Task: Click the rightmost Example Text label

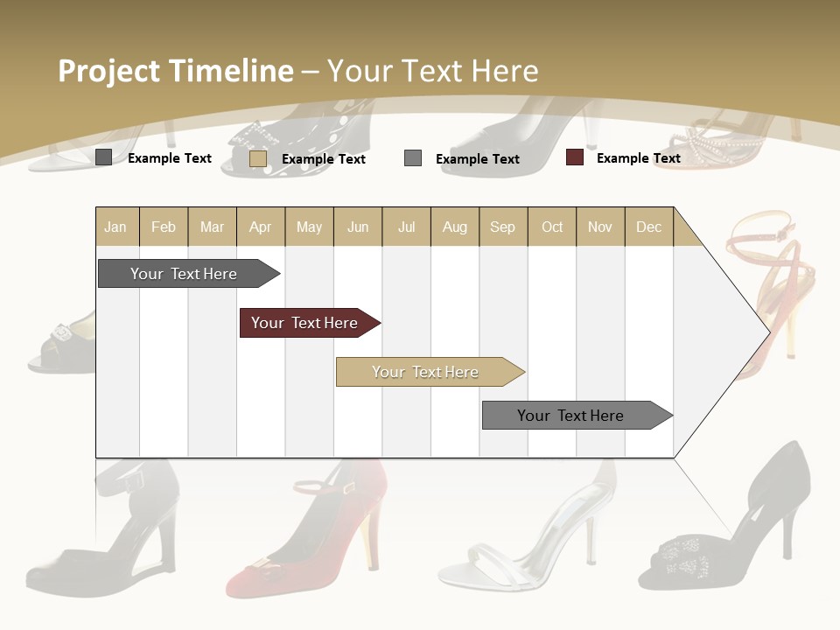Action: [638, 157]
